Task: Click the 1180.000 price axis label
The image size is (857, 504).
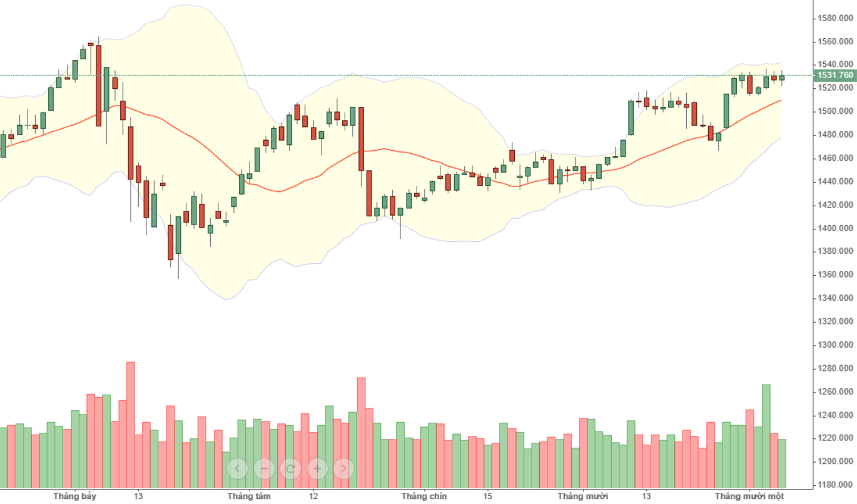Action: coord(835,485)
